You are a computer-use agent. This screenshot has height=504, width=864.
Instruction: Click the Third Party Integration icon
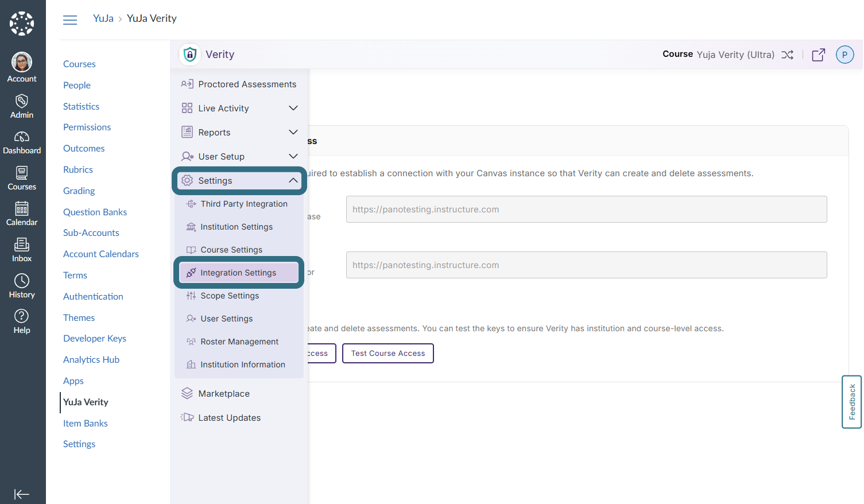pyautogui.click(x=191, y=204)
